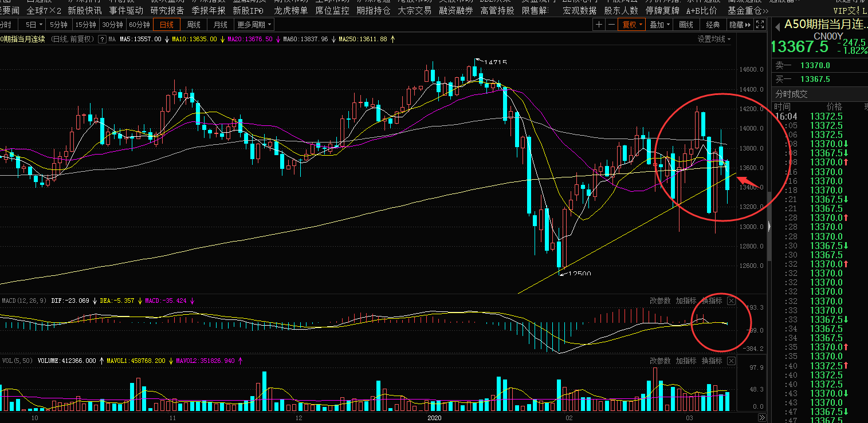Image resolution: width=868 pixels, height=423 pixels.
Task: Close the VOL indicator panel
Action: (x=731, y=361)
